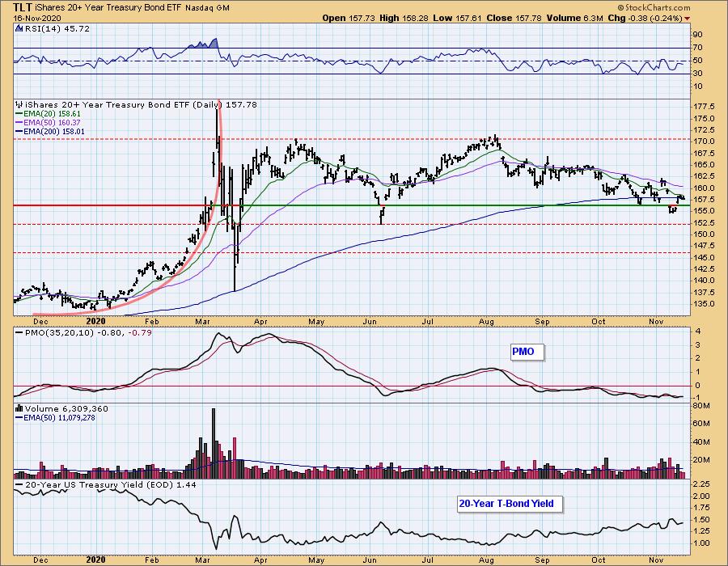Click the TLT ticker symbol in header

pos(23,7)
